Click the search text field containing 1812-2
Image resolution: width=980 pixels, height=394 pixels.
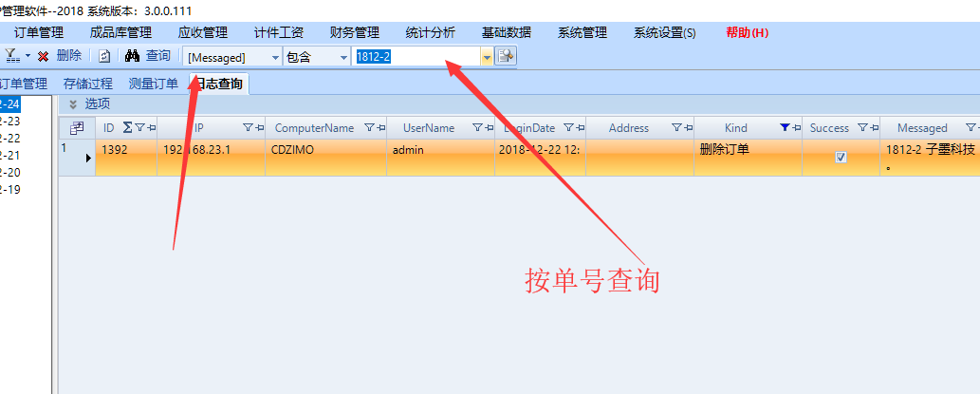click(x=416, y=57)
